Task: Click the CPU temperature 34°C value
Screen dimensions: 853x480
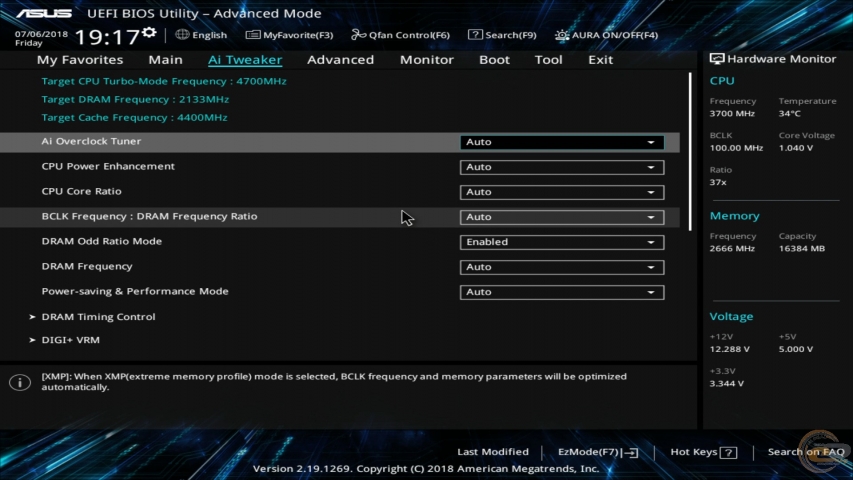Action: [789, 114]
